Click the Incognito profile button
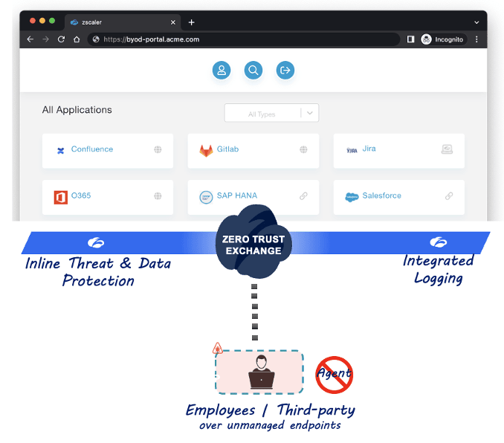Screen dimensions: 504x443 coord(443,39)
